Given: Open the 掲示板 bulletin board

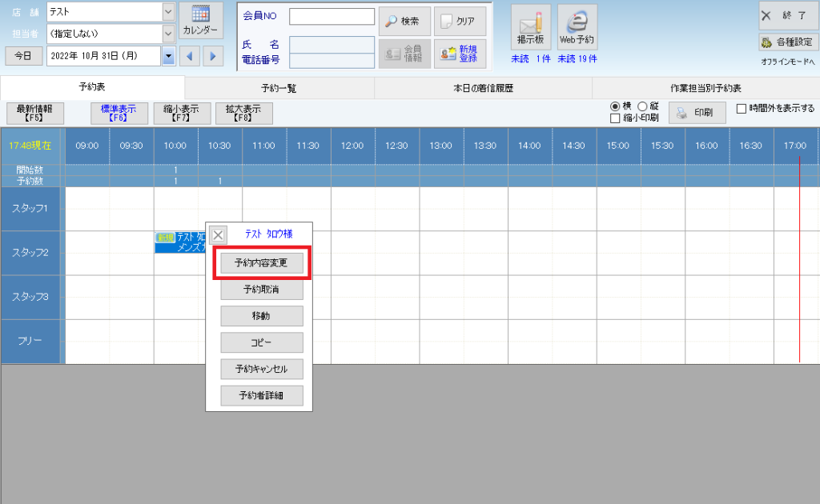Looking at the screenshot, I should (x=531, y=27).
